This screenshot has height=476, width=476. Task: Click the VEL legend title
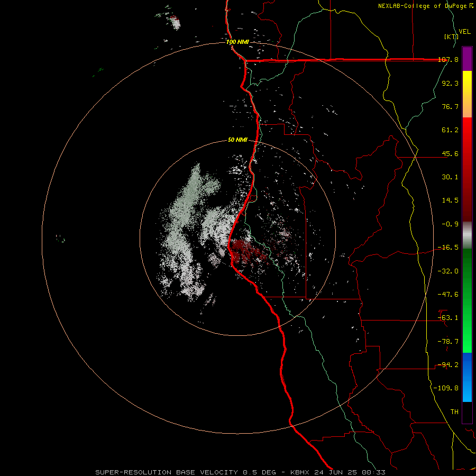point(464,32)
